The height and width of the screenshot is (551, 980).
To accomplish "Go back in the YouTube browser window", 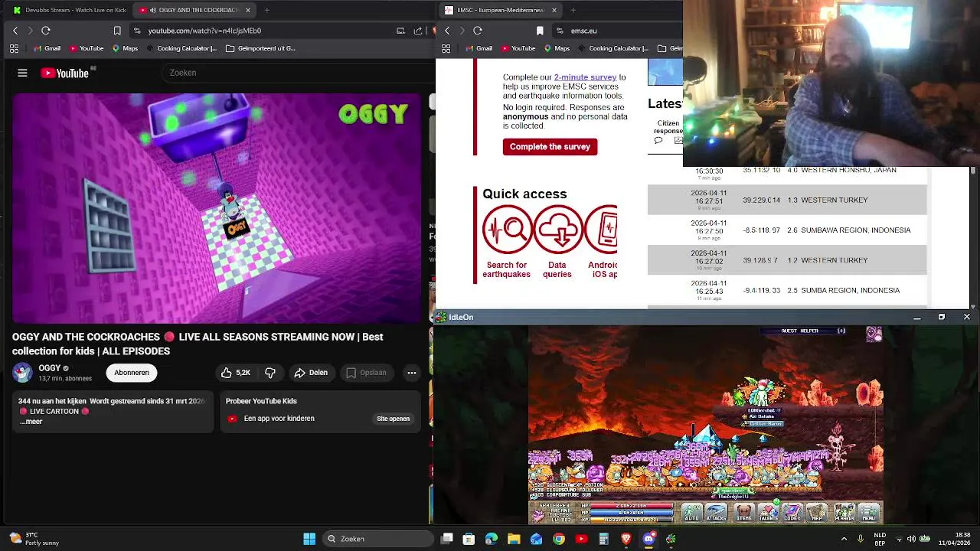I will click(x=15, y=31).
